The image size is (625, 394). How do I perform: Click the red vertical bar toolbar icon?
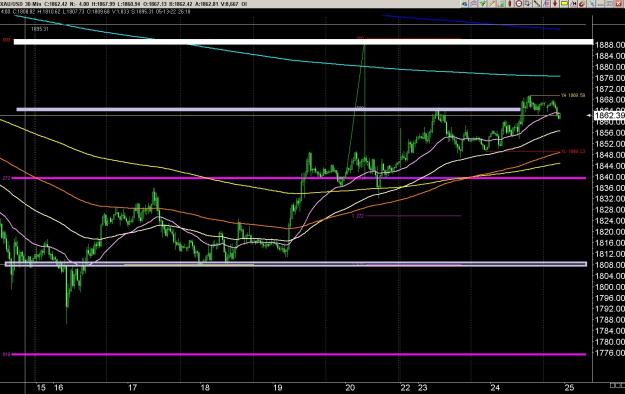[510, 4]
